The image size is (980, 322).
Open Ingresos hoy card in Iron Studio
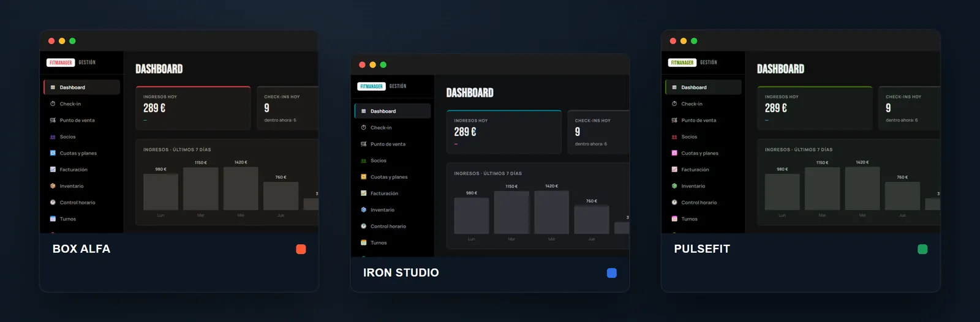click(x=504, y=132)
